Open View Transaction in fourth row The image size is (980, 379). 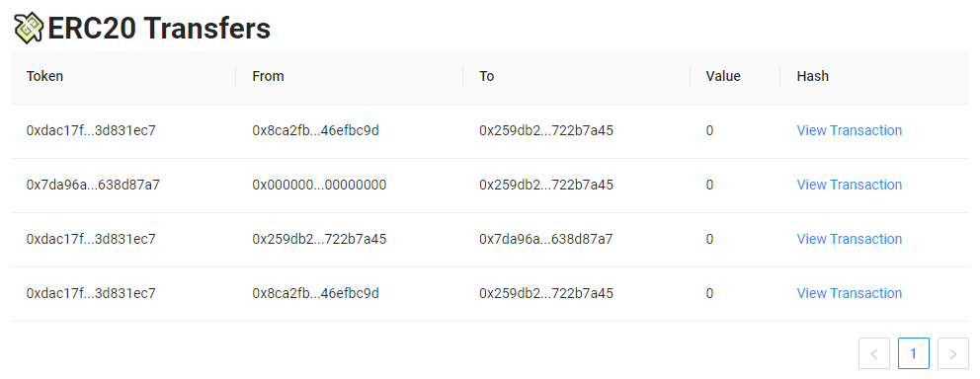click(849, 293)
